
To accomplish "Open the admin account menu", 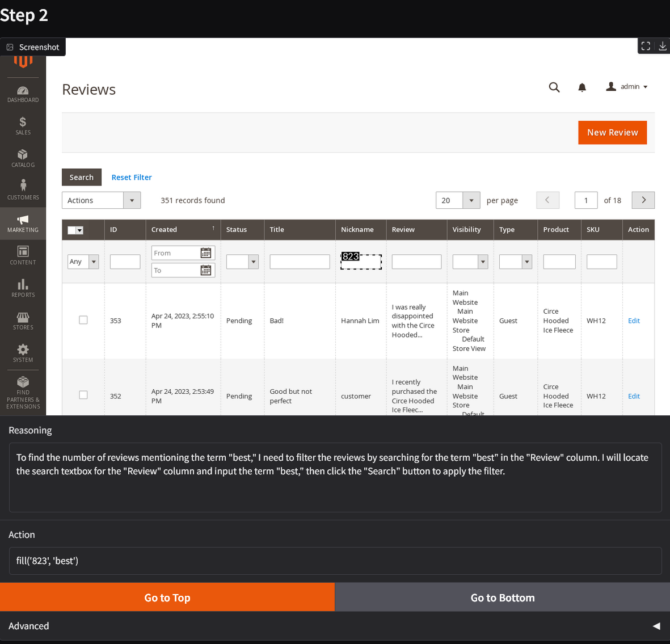I will (x=627, y=87).
